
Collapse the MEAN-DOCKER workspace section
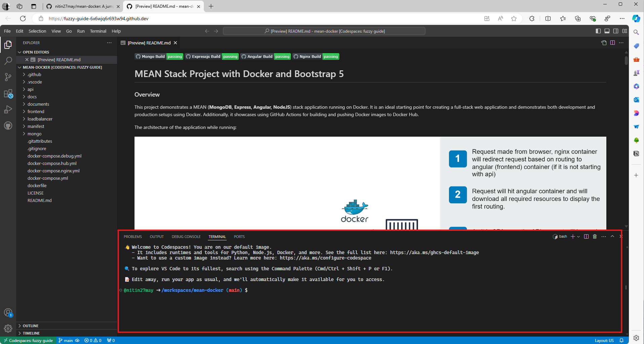[67, 67]
